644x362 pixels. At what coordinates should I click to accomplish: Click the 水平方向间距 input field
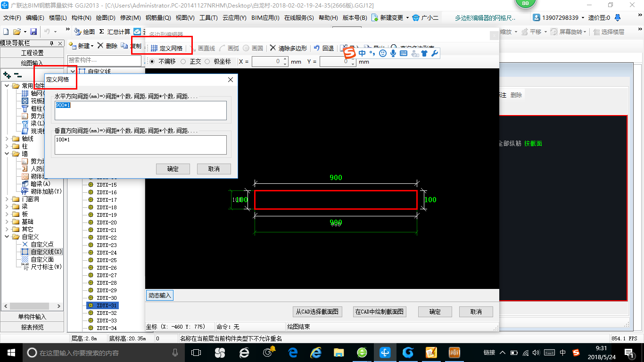pos(140,111)
